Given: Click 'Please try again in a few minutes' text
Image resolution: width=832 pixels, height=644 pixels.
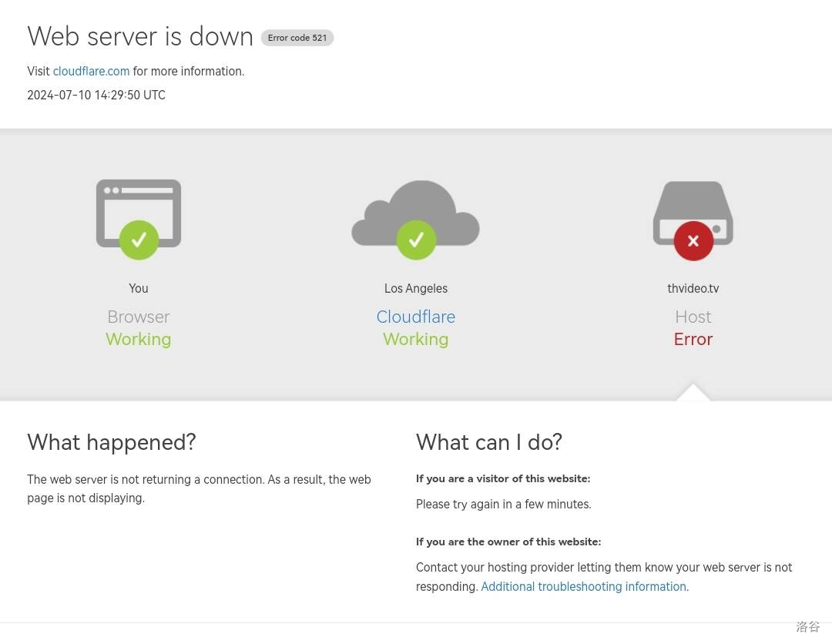Looking at the screenshot, I should 504,505.
